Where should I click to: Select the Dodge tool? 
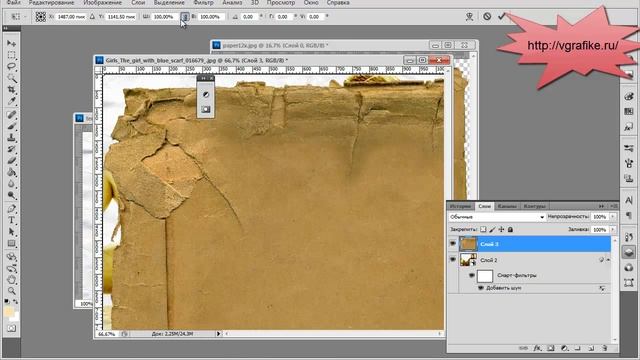pos(11,195)
